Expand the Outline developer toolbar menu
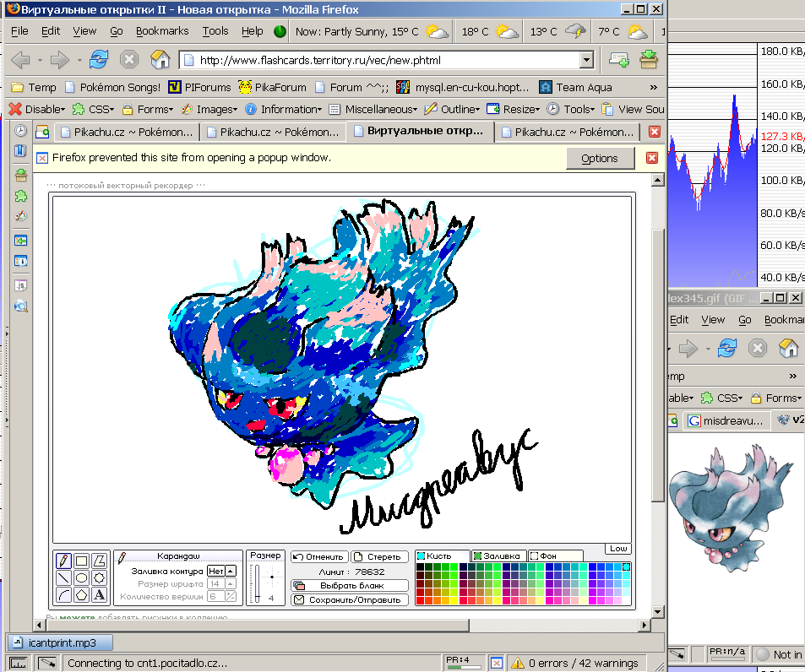The image size is (805, 672). [x=452, y=109]
